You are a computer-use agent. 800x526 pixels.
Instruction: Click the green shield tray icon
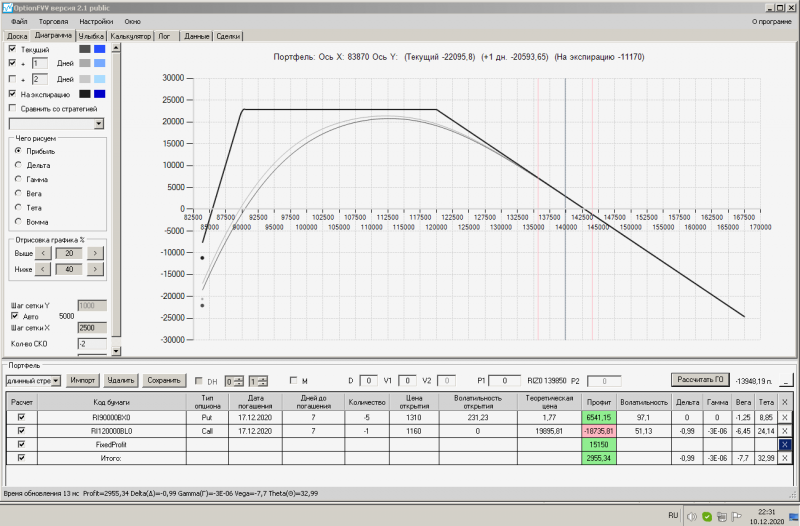click(707, 516)
